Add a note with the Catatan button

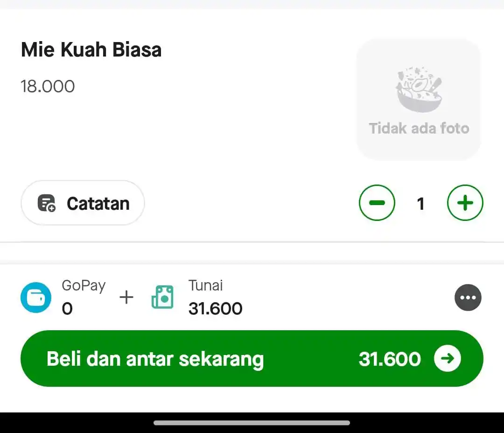(x=82, y=203)
